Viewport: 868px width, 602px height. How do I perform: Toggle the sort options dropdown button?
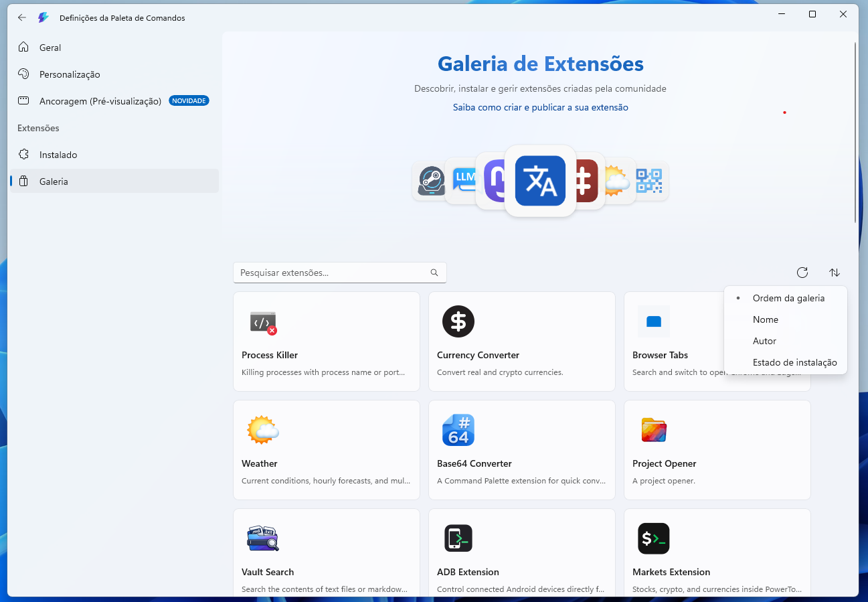tap(835, 273)
